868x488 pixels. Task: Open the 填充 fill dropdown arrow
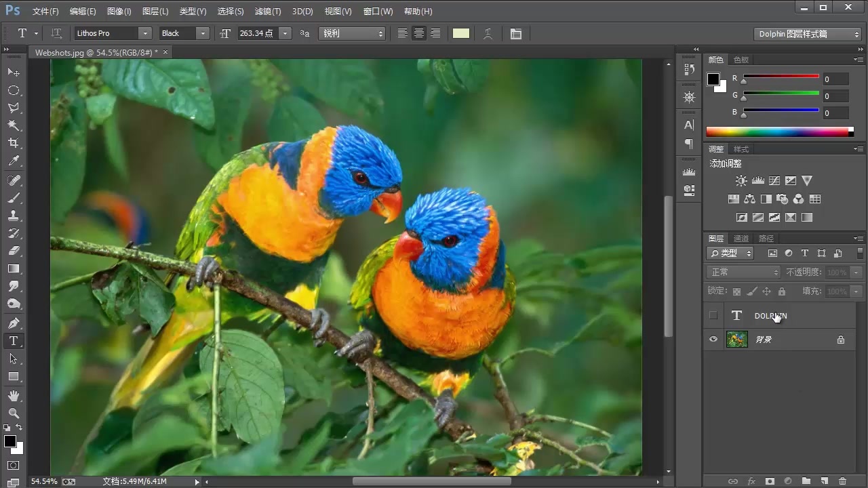(x=856, y=291)
